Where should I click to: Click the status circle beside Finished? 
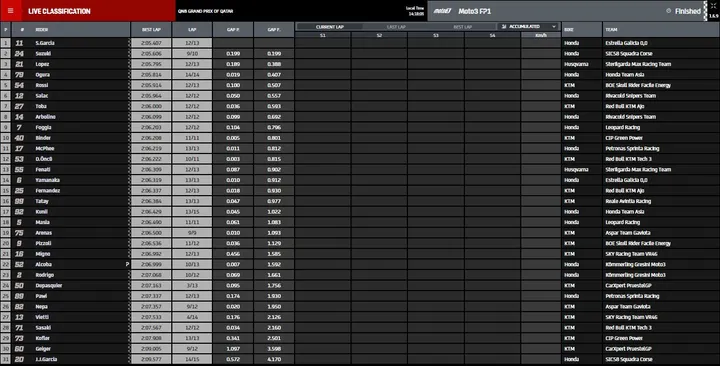coord(669,11)
